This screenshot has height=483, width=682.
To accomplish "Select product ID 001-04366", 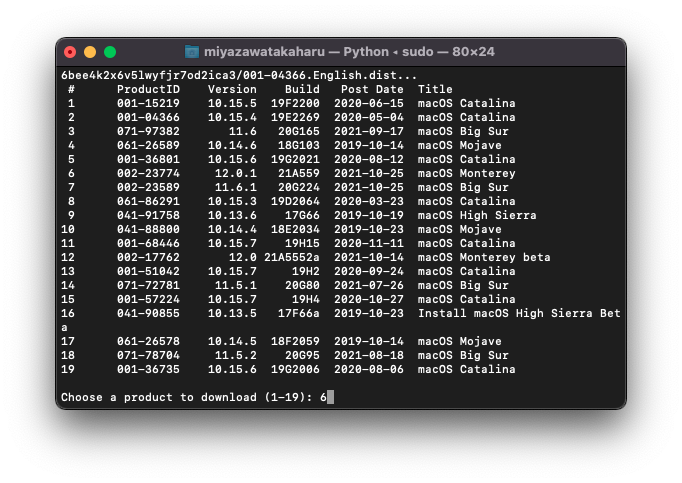I will [148, 117].
